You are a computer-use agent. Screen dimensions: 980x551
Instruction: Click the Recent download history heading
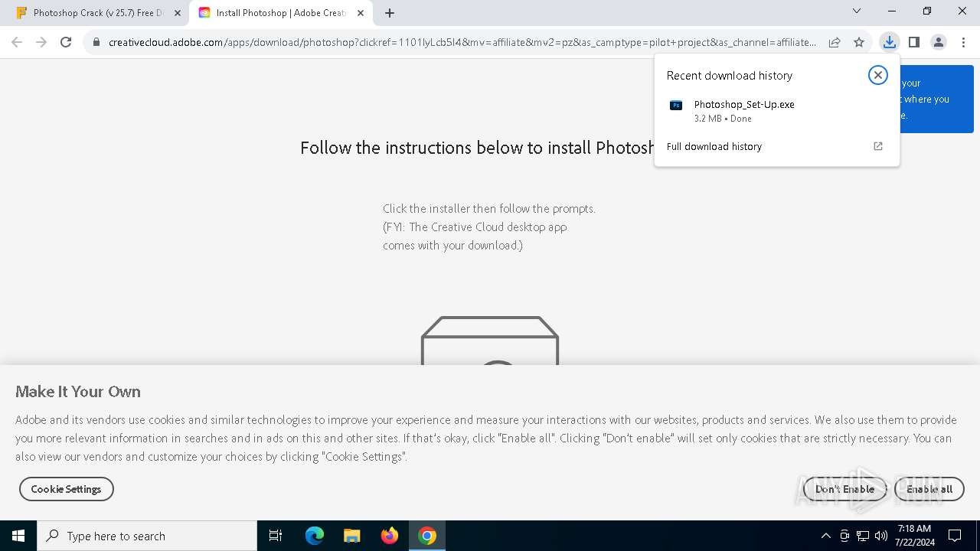(729, 75)
